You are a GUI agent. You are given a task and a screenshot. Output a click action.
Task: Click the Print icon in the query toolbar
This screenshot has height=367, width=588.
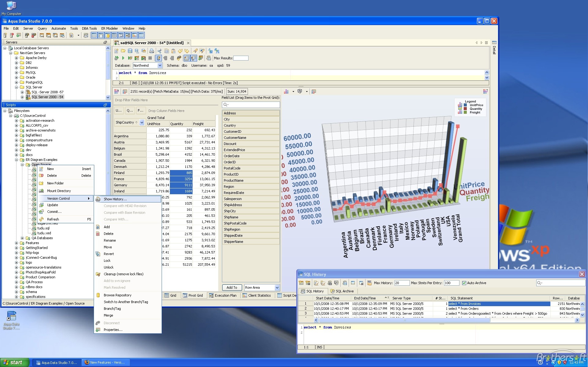coord(152,51)
